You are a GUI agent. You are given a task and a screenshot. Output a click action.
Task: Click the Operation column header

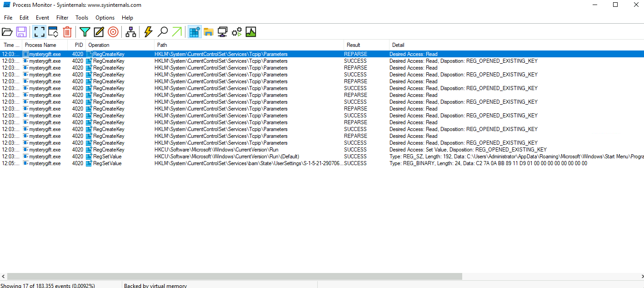pyautogui.click(x=99, y=45)
